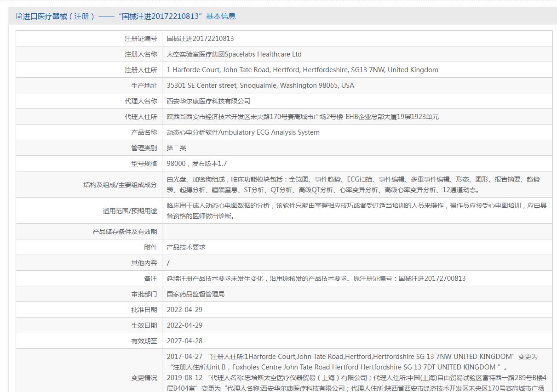Click the Snoqualmie, Washington production address
The image size is (557, 392).
pos(260,85)
